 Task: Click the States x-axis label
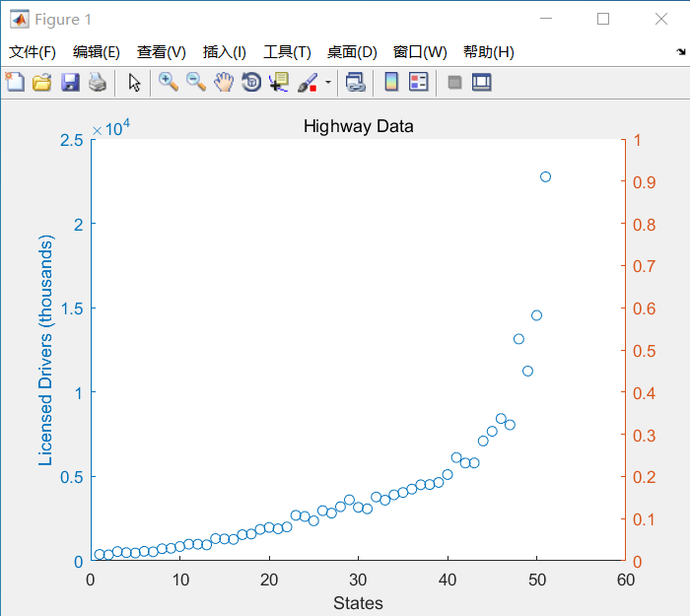click(x=358, y=603)
